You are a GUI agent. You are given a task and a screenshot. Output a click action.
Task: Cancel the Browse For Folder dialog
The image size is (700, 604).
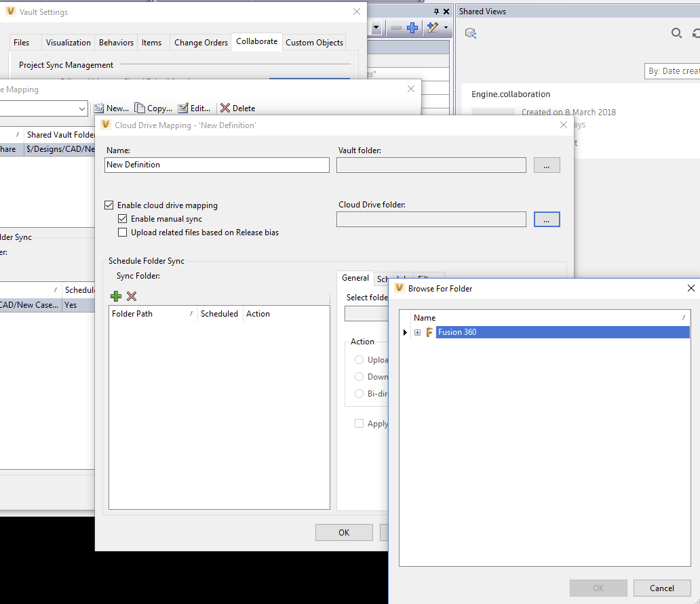(x=662, y=588)
